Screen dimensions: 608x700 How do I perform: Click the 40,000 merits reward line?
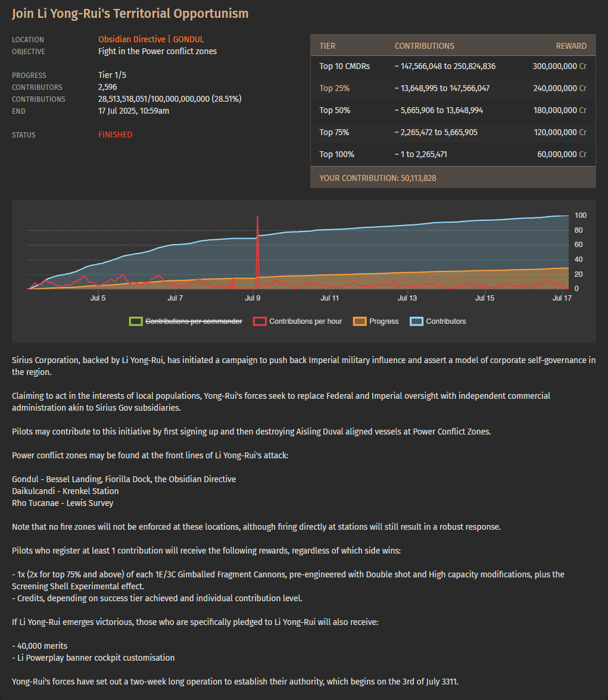[40, 646]
